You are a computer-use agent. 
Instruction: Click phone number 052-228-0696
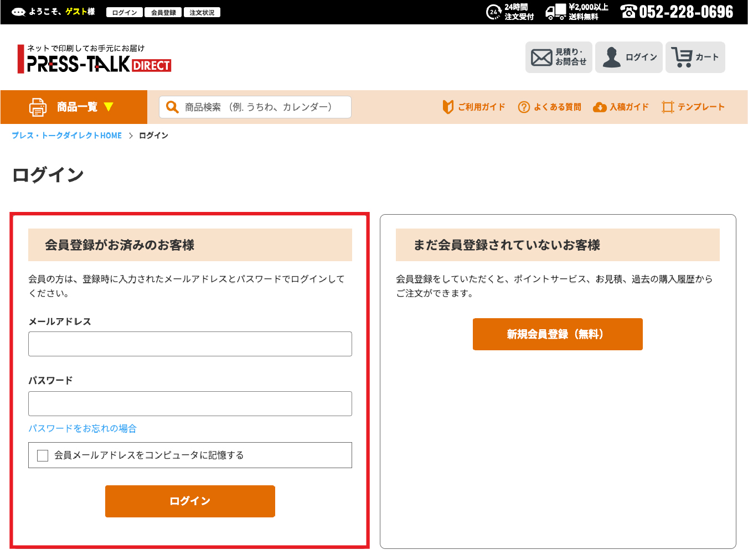686,12
